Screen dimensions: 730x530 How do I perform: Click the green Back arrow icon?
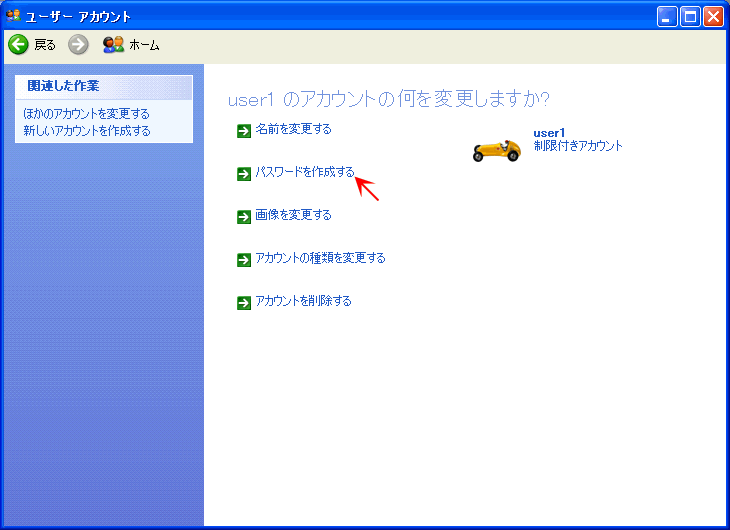point(19,45)
